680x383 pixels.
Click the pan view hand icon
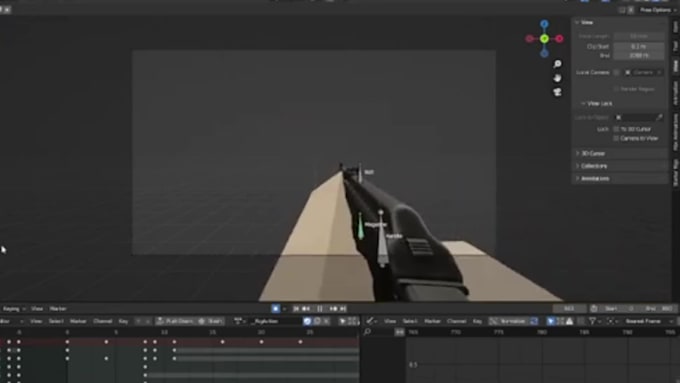point(557,78)
